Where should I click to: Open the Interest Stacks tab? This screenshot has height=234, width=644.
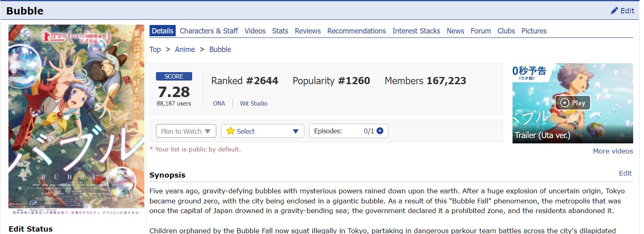(416, 31)
